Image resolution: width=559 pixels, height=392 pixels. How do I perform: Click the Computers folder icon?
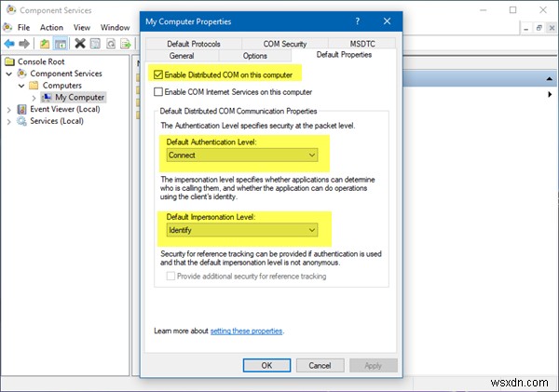tap(34, 85)
